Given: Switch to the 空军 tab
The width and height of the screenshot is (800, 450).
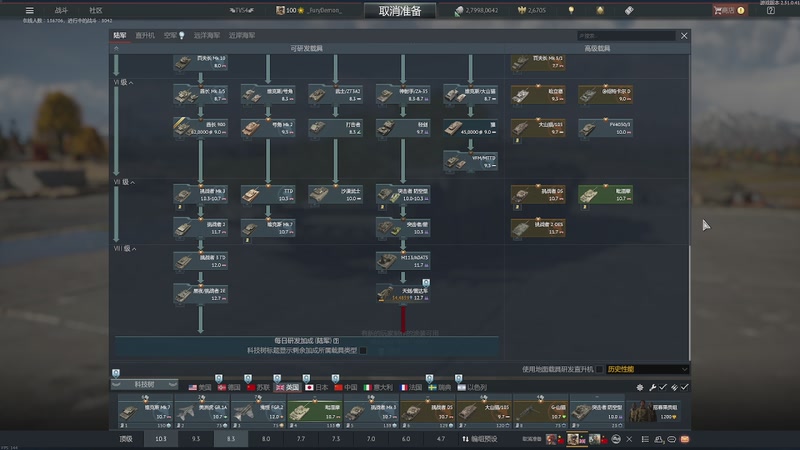Looking at the screenshot, I should 173,35.
